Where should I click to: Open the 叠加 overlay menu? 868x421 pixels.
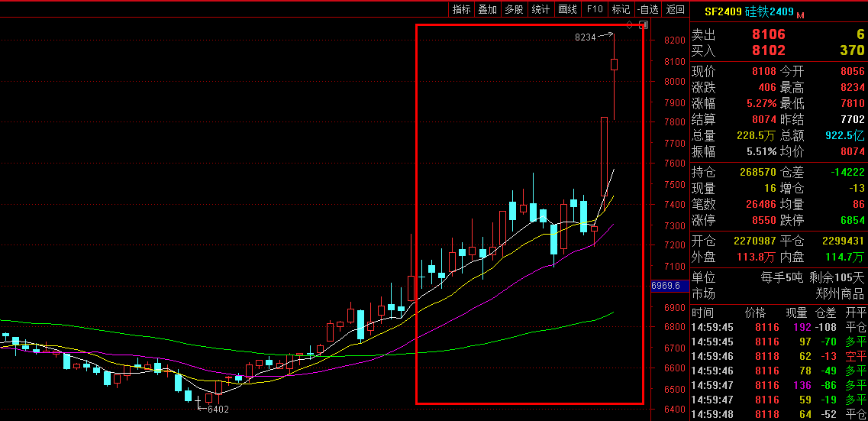coord(487,9)
